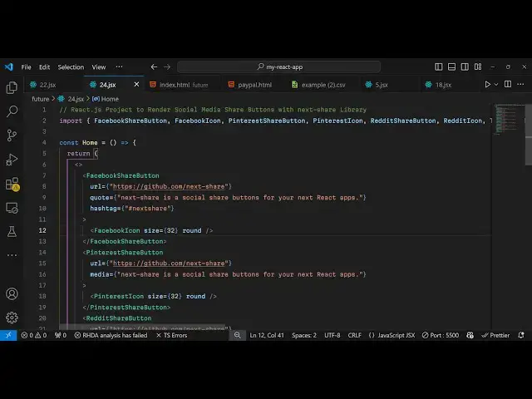Click the ports forwarded status item

(61, 335)
